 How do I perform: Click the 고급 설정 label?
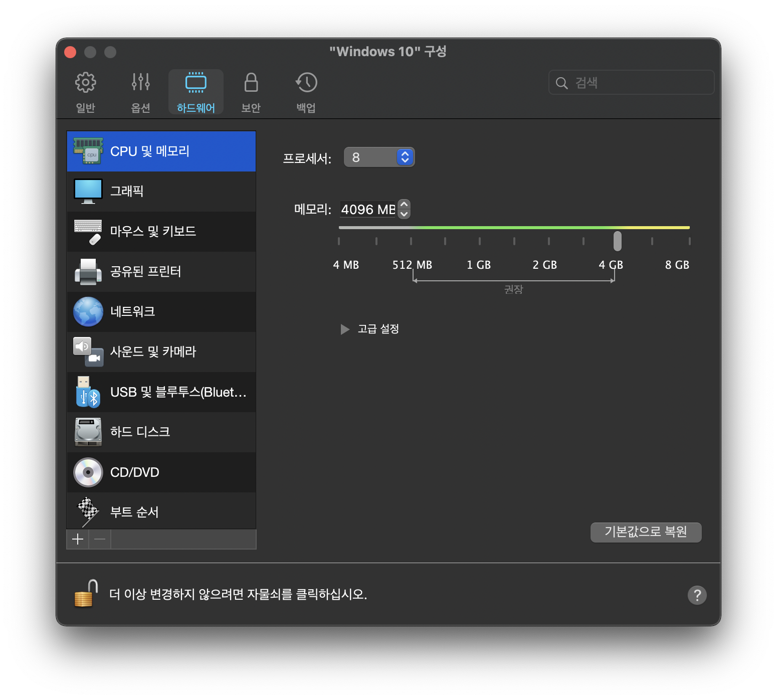coord(378,329)
